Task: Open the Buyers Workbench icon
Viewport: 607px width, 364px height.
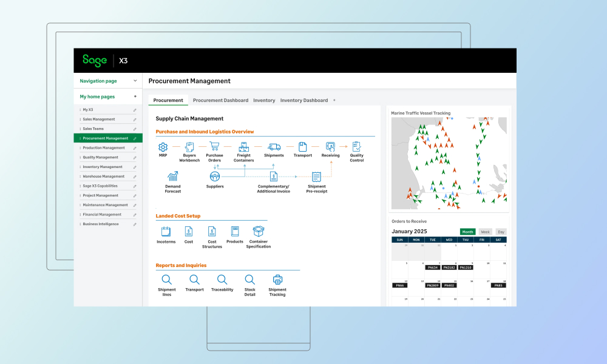Action: [x=189, y=147]
